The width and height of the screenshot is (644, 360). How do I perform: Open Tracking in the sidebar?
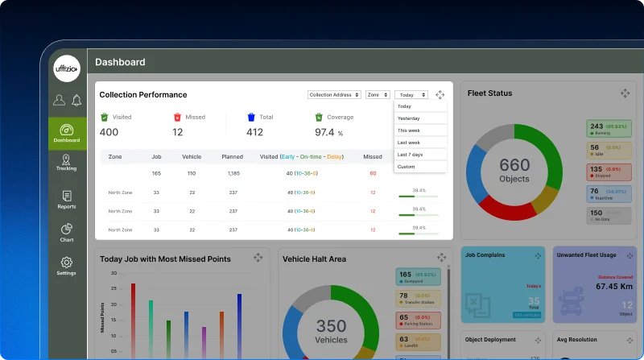66,163
